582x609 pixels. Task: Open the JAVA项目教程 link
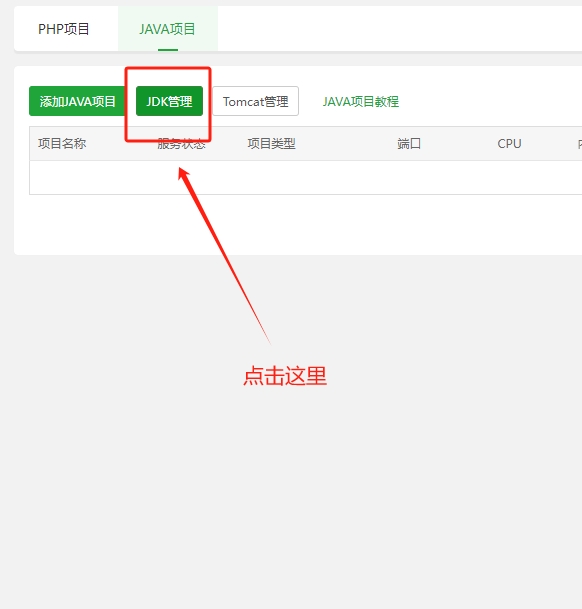point(361,102)
